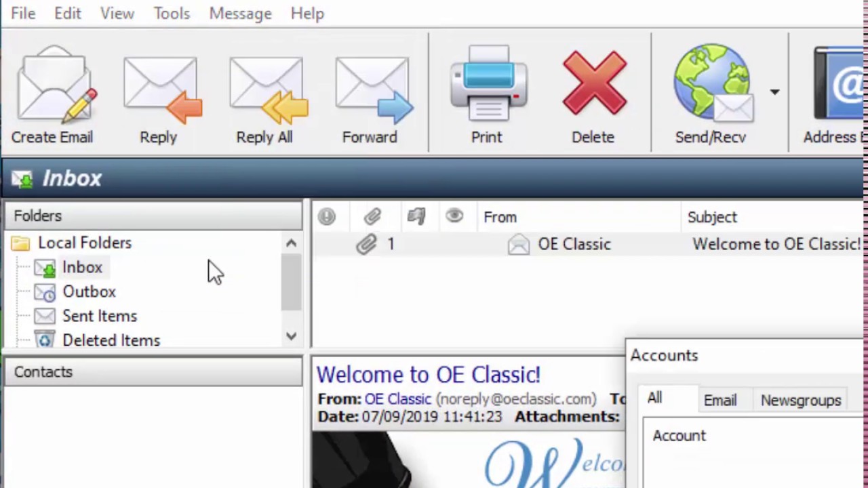Screen dimensions: 868x488
Task: Open the Deleted Items folder
Action: pyautogui.click(x=111, y=340)
